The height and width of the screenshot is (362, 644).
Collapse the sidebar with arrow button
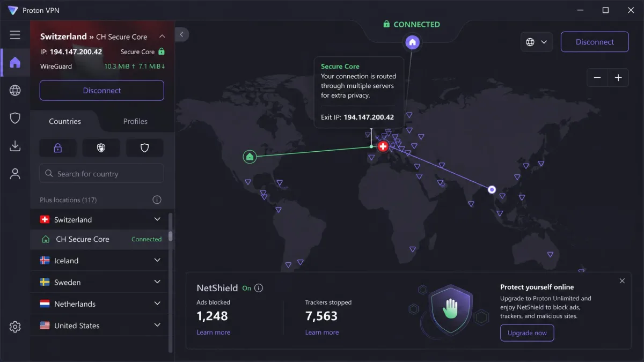[182, 34]
